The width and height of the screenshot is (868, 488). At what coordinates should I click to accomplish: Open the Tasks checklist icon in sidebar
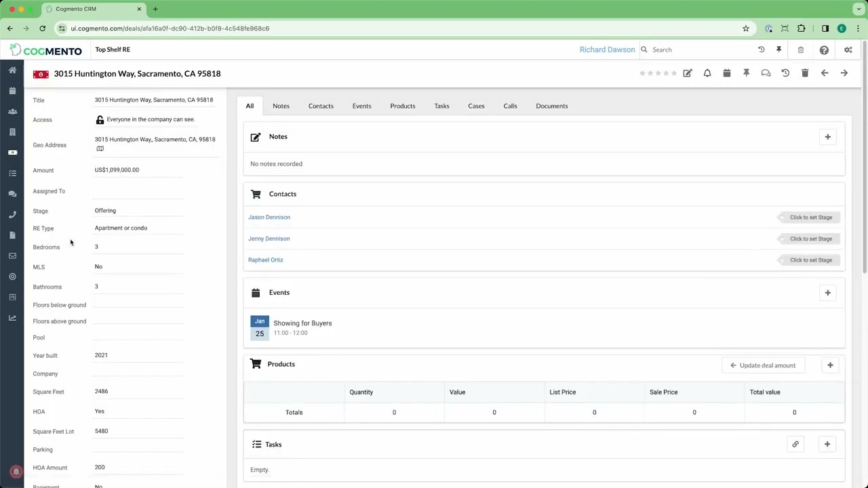click(x=12, y=174)
